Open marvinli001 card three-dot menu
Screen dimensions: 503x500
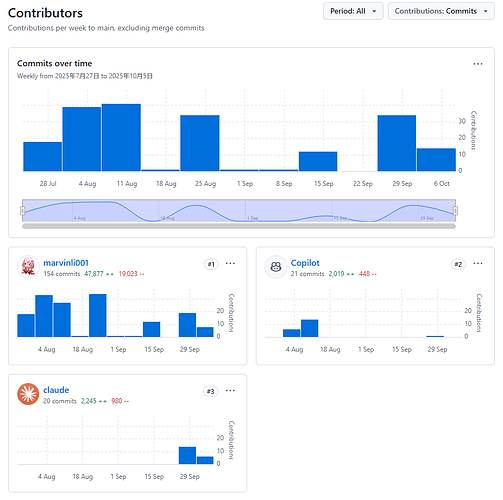pos(230,263)
